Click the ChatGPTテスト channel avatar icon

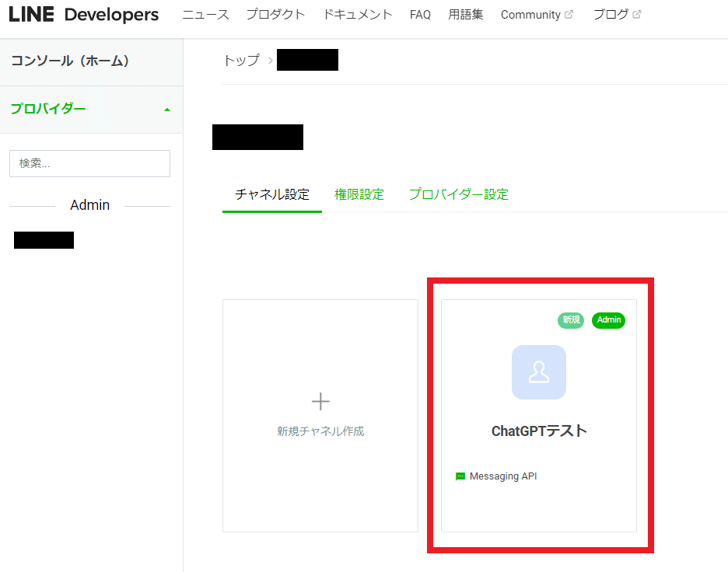pos(538,372)
